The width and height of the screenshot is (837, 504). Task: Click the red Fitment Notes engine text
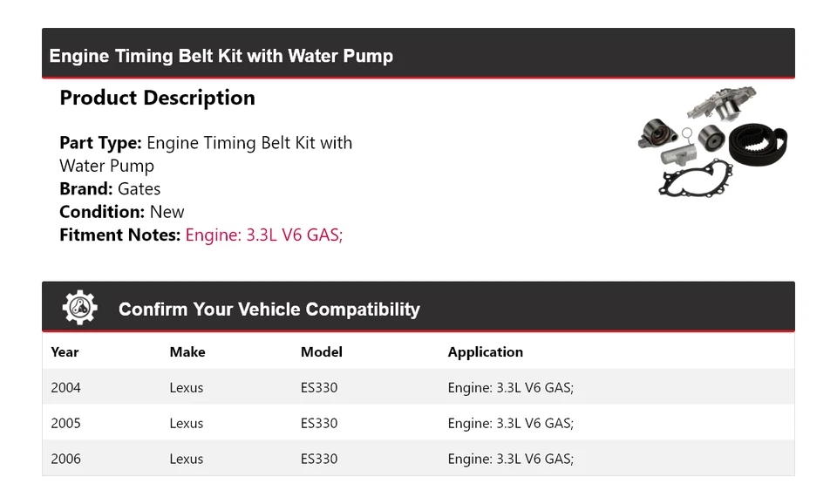pyautogui.click(x=263, y=235)
